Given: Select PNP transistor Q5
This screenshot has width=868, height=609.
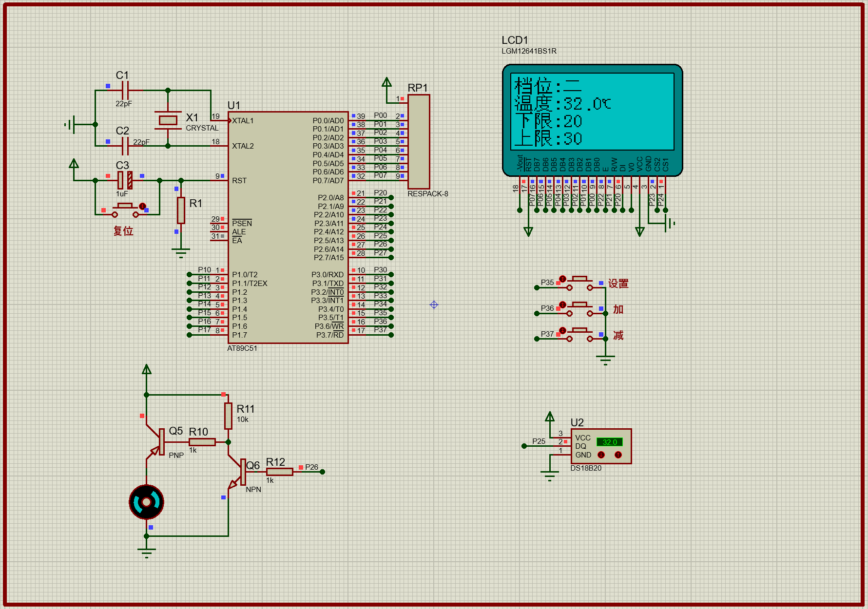Looking at the screenshot, I should (157, 442).
